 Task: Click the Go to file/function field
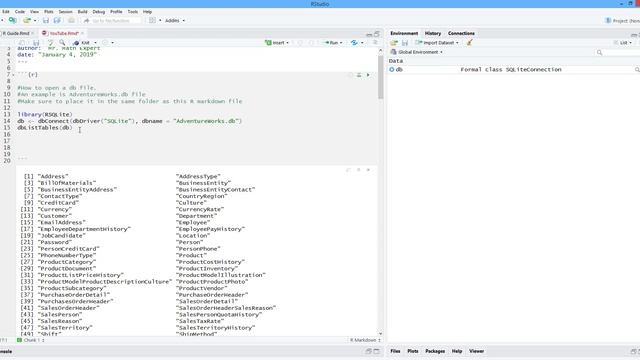(x=112, y=20)
